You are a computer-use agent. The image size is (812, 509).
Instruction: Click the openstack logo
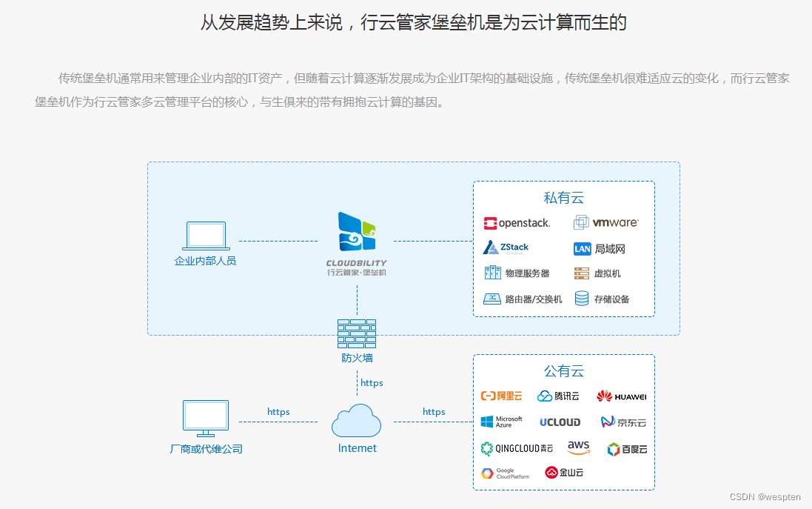pyautogui.click(x=517, y=224)
